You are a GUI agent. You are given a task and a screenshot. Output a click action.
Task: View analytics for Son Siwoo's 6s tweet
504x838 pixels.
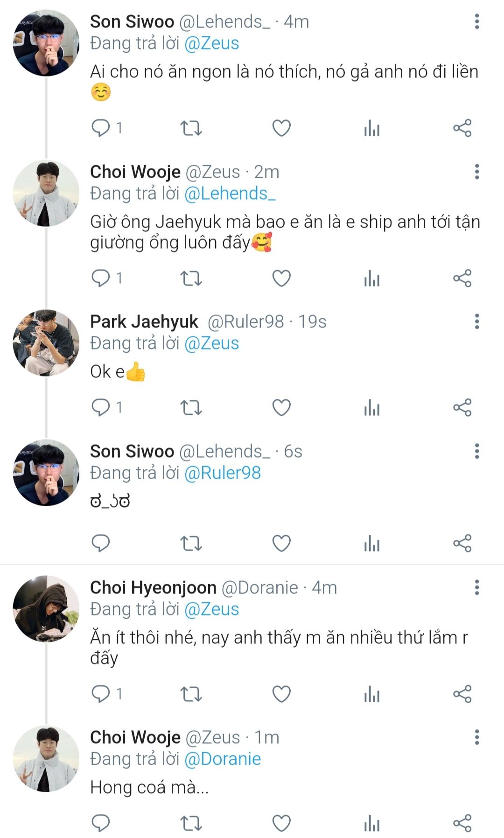pos(372,544)
